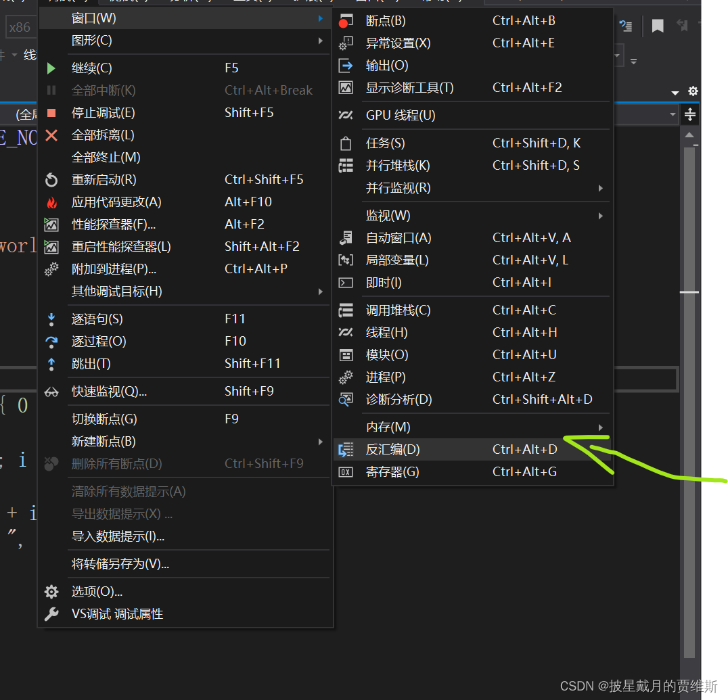
Task: Choose 全部终止(M) Terminate All
Action: 185,158
